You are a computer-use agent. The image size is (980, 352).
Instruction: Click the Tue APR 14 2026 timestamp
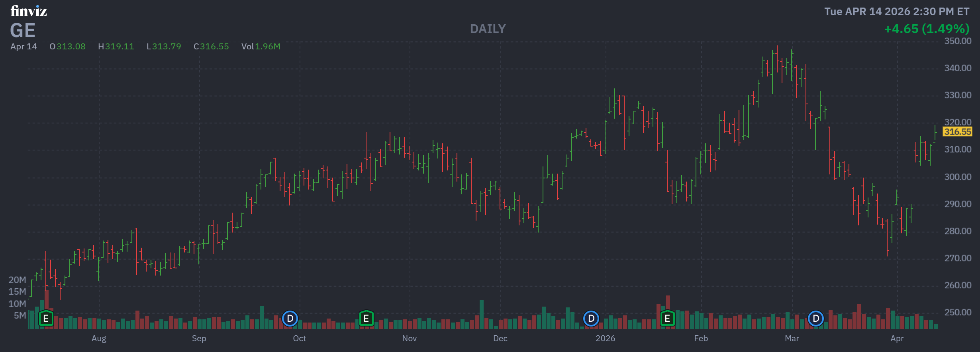[x=896, y=11]
